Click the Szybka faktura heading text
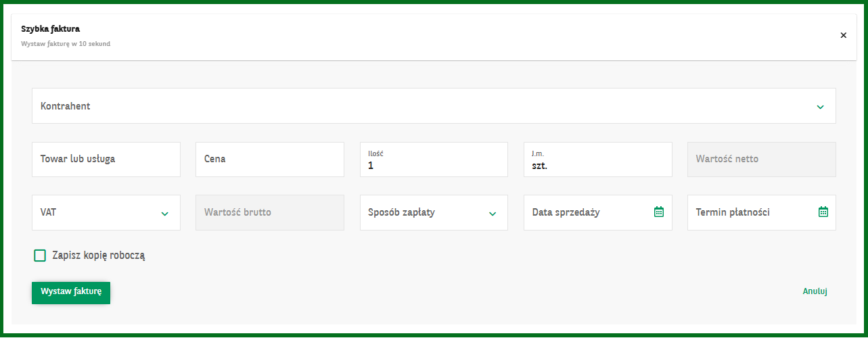868x338 pixels. pyautogui.click(x=51, y=29)
